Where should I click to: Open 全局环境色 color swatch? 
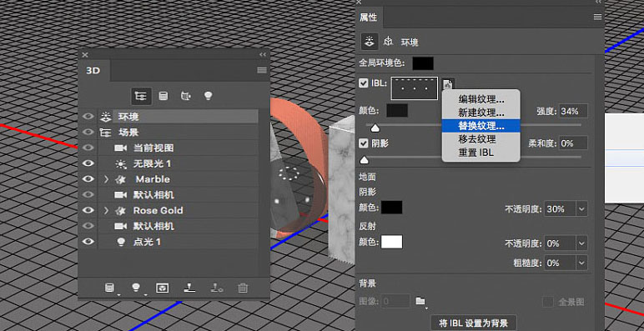423,63
